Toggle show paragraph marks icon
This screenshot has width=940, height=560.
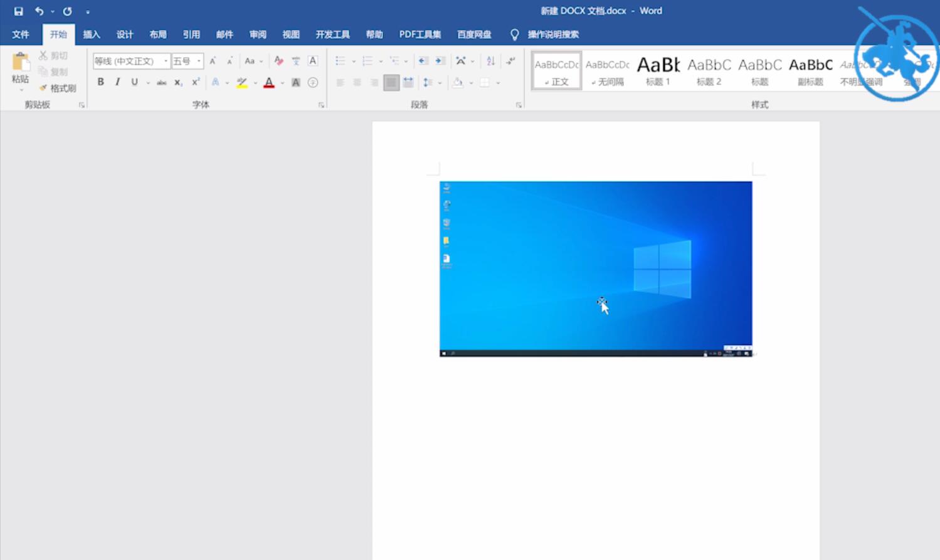click(x=511, y=61)
